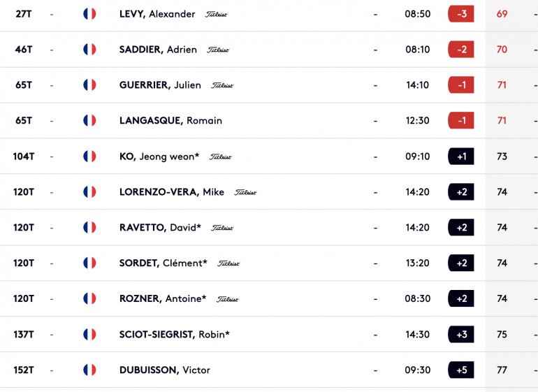Viewport: 538px width, 392px height.
Task: Select the SCIOT-SIEGRIST, Robin player name
Action: [x=175, y=334]
